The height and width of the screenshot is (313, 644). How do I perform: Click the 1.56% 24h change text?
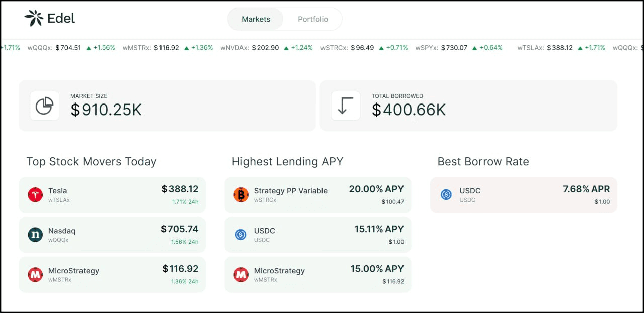pyautogui.click(x=185, y=242)
